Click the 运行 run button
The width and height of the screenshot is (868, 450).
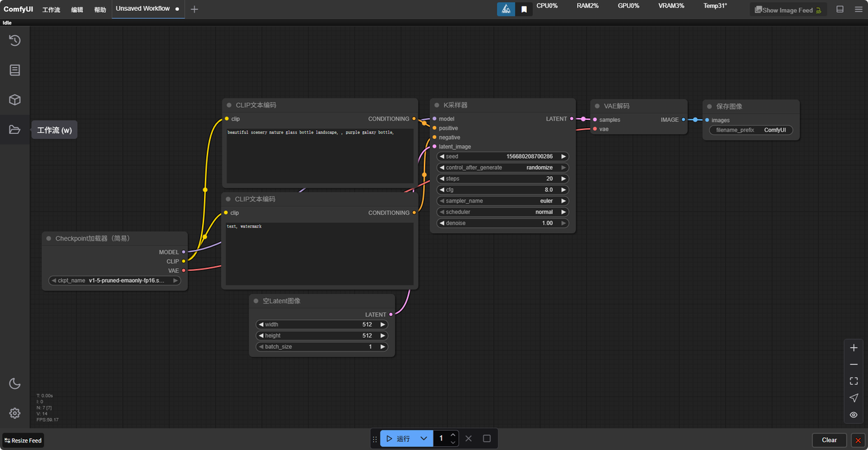coord(398,438)
